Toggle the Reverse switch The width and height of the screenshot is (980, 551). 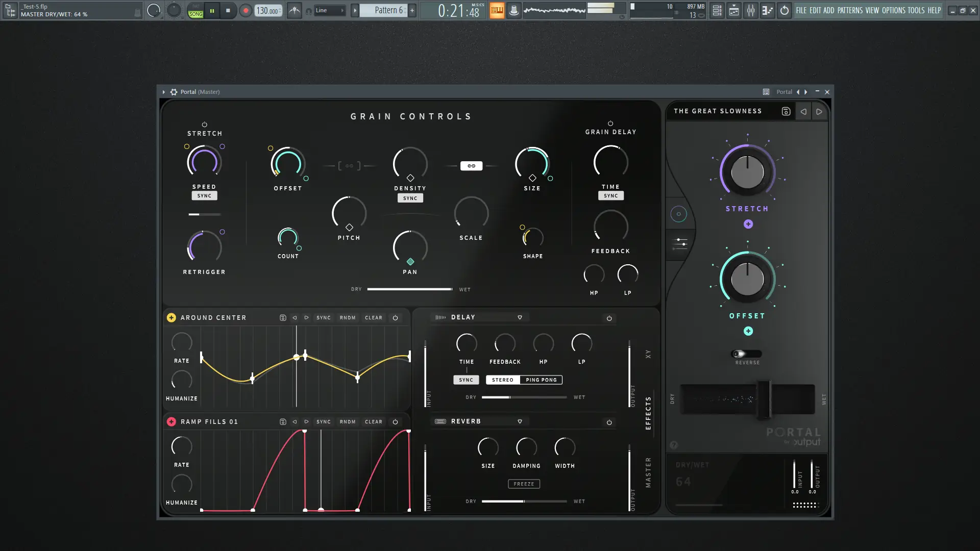tap(747, 354)
